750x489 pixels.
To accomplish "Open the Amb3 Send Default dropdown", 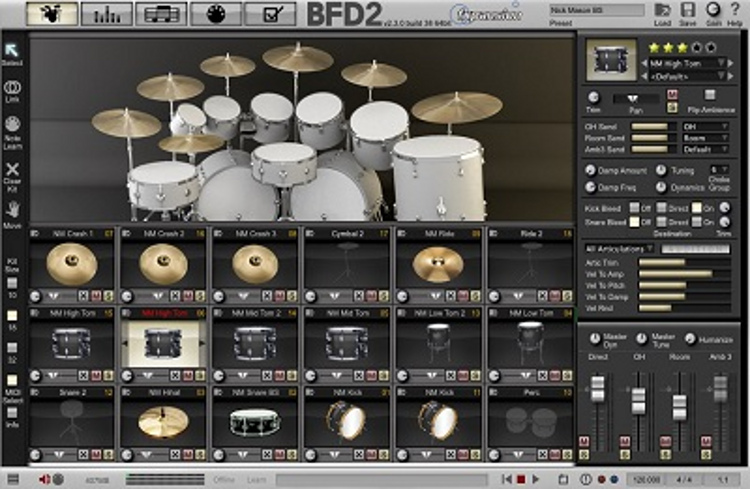I will (x=706, y=149).
